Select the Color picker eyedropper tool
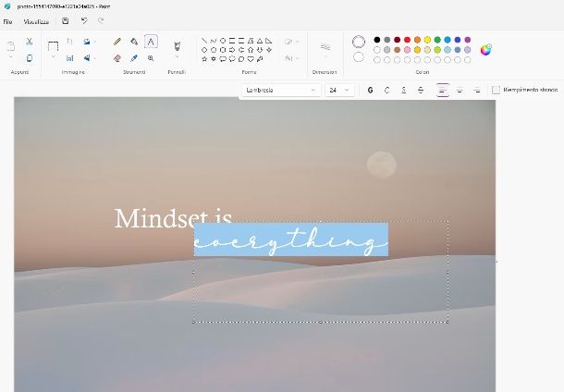Screen dimensions: 564x392 (x=134, y=58)
